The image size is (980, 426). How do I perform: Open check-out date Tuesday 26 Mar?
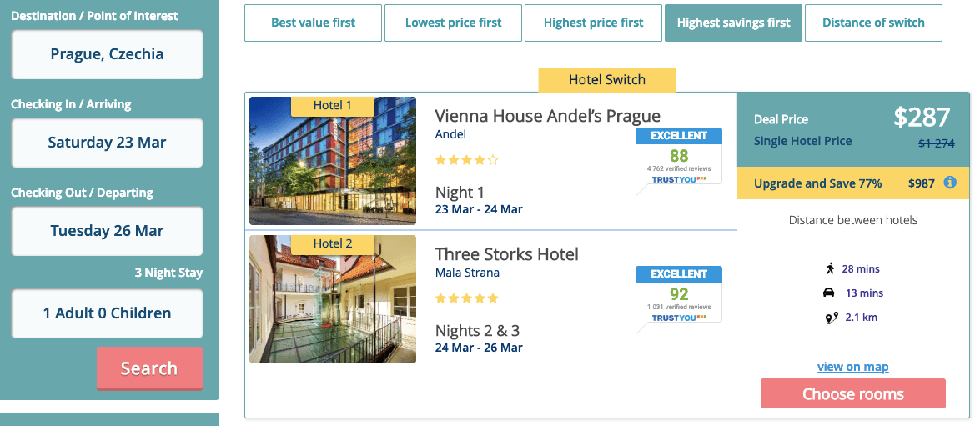[107, 231]
